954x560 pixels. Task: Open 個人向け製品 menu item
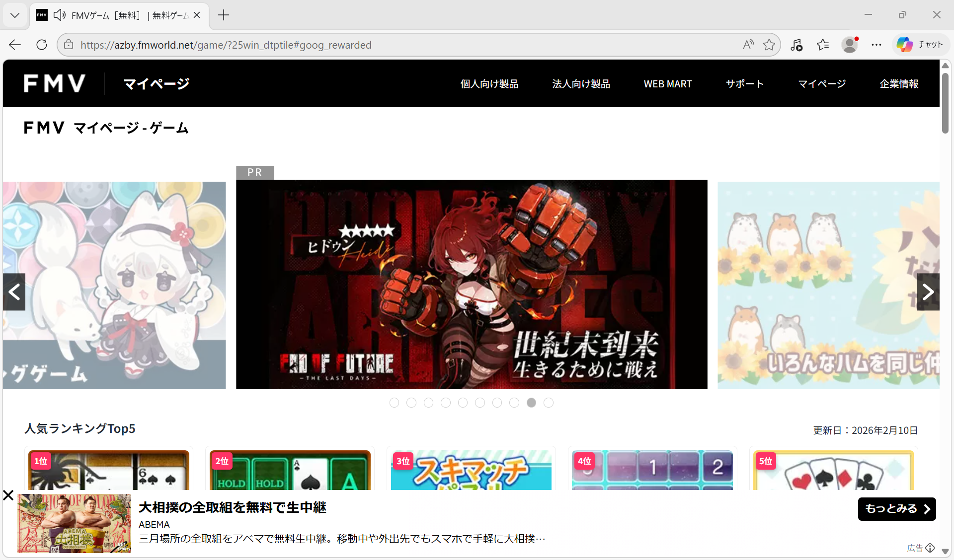(x=489, y=84)
